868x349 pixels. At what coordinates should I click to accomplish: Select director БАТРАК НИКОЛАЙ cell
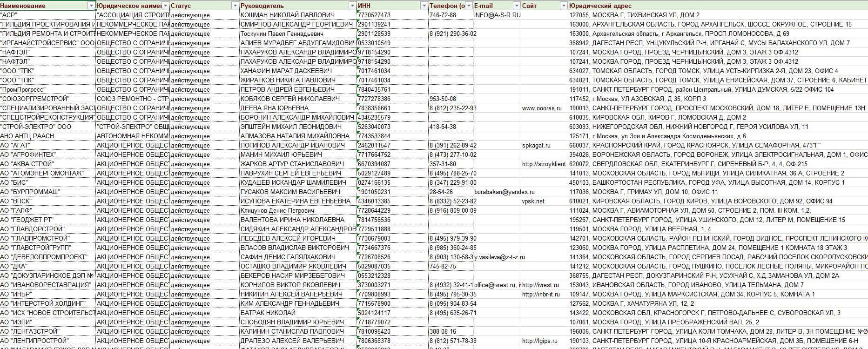pos(298,313)
